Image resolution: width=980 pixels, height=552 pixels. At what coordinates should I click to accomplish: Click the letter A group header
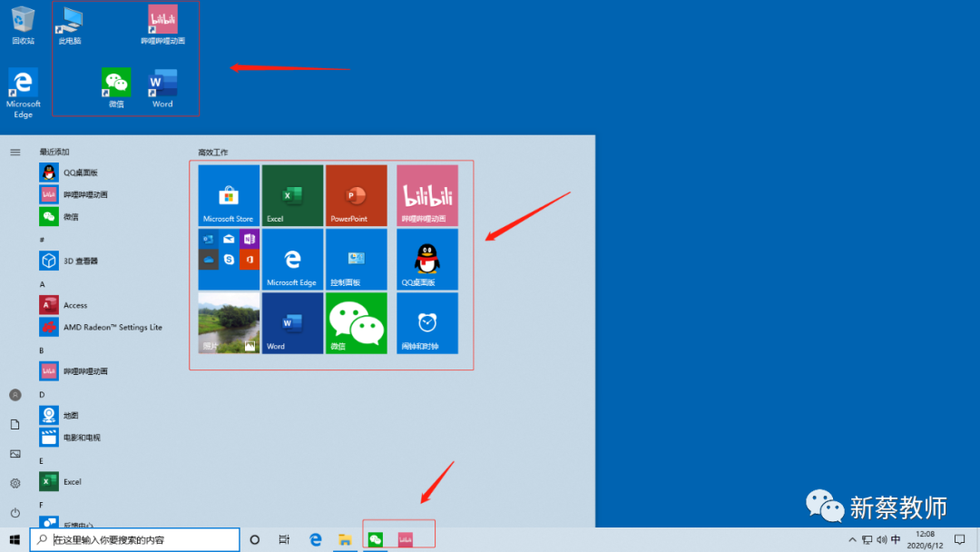tap(43, 284)
